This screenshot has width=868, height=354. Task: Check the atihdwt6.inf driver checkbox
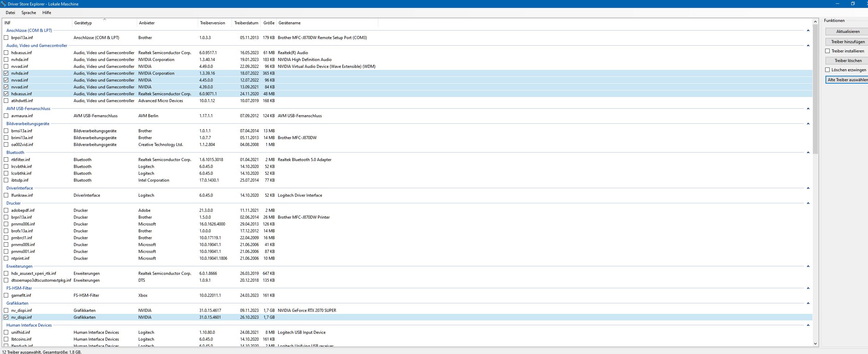6,101
